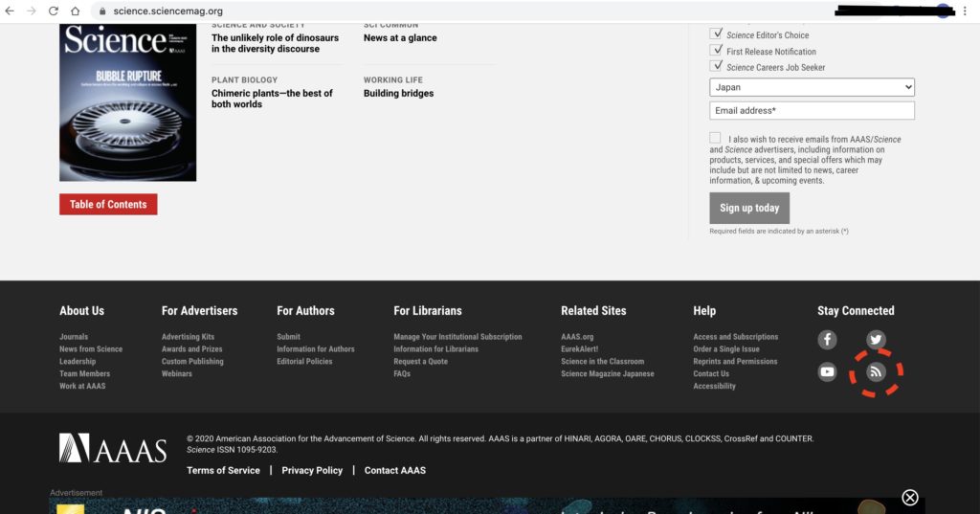Open Accessibility footer link

click(x=714, y=386)
